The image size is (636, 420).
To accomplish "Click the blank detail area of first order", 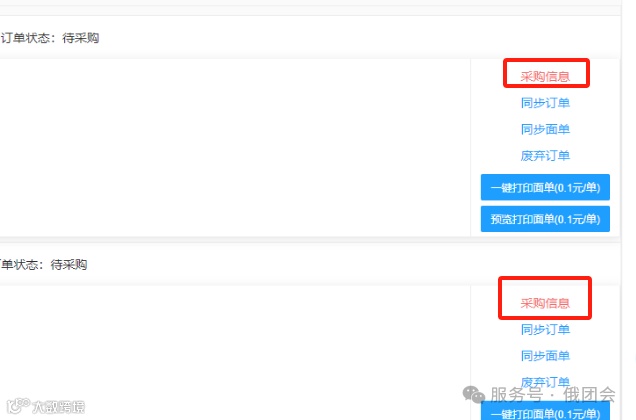I will pyautogui.click(x=235, y=147).
